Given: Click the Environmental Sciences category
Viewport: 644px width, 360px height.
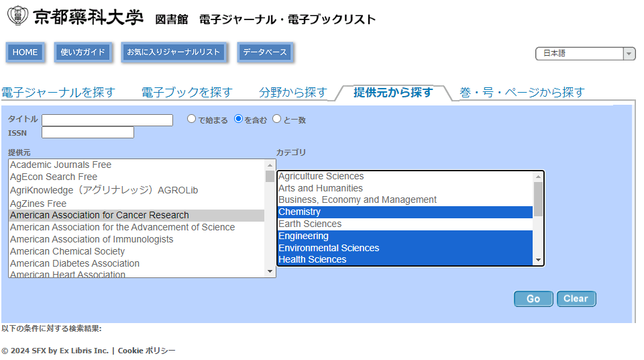Looking at the screenshot, I should pos(405,248).
